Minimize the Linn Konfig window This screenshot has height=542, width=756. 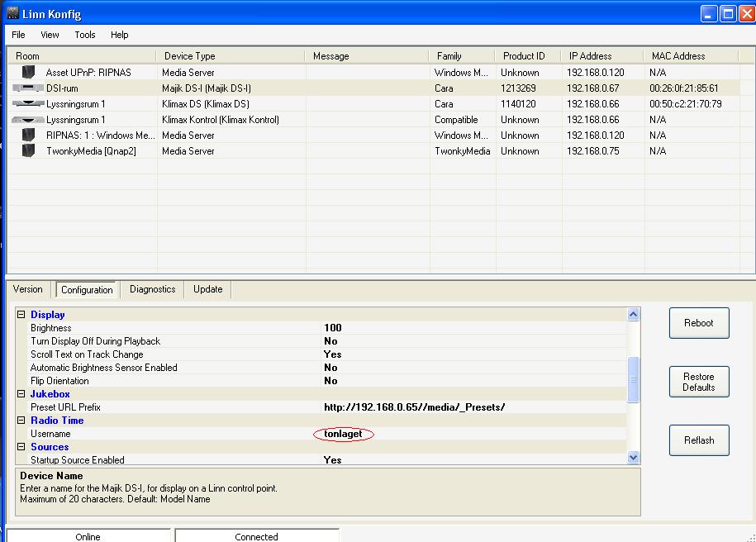point(709,13)
